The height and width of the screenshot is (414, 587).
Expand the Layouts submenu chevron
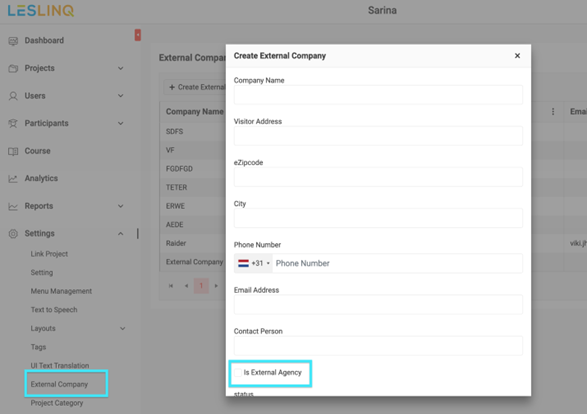pos(122,329)
